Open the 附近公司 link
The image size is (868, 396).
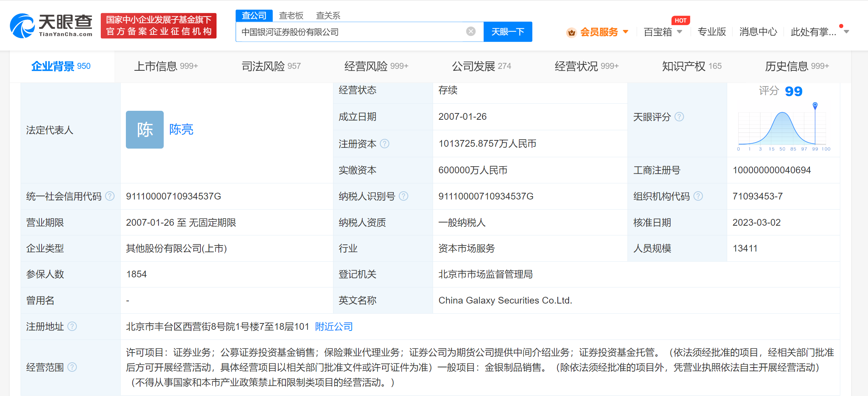click(334, 326)
